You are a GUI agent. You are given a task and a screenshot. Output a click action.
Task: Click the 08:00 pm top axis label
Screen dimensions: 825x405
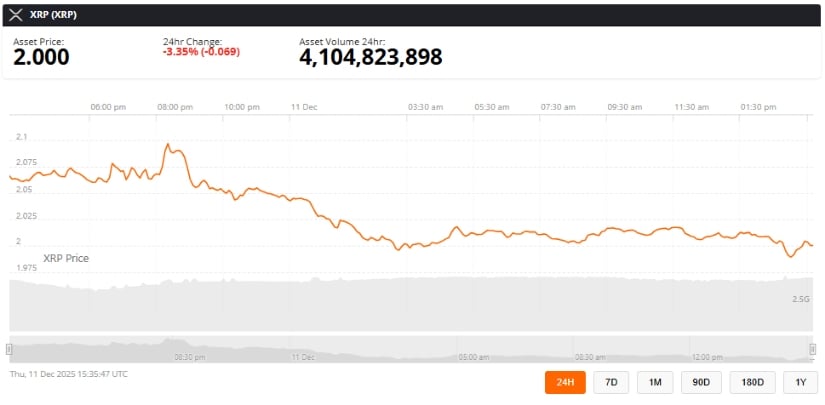coord(175,106)
